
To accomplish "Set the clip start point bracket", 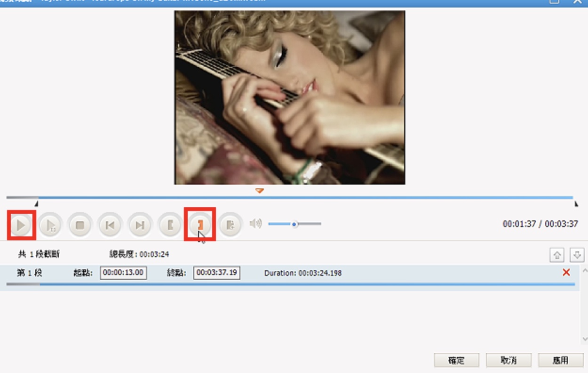I will coord(170,225).
